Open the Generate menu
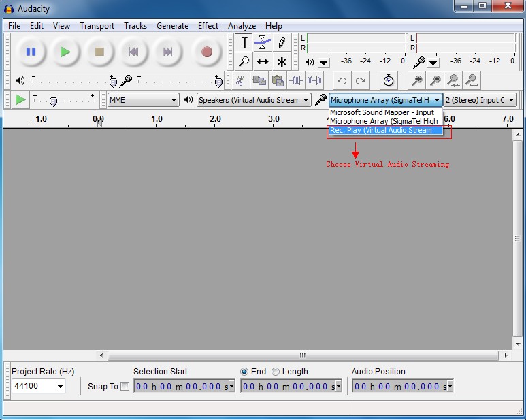Viewport: 526px width, 420px height. coord(172,26)
